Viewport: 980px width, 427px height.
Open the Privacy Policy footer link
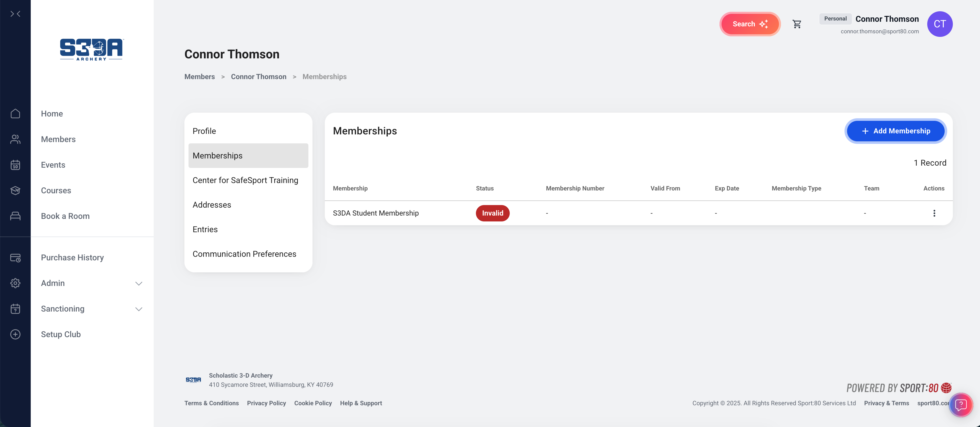(266, 403)
